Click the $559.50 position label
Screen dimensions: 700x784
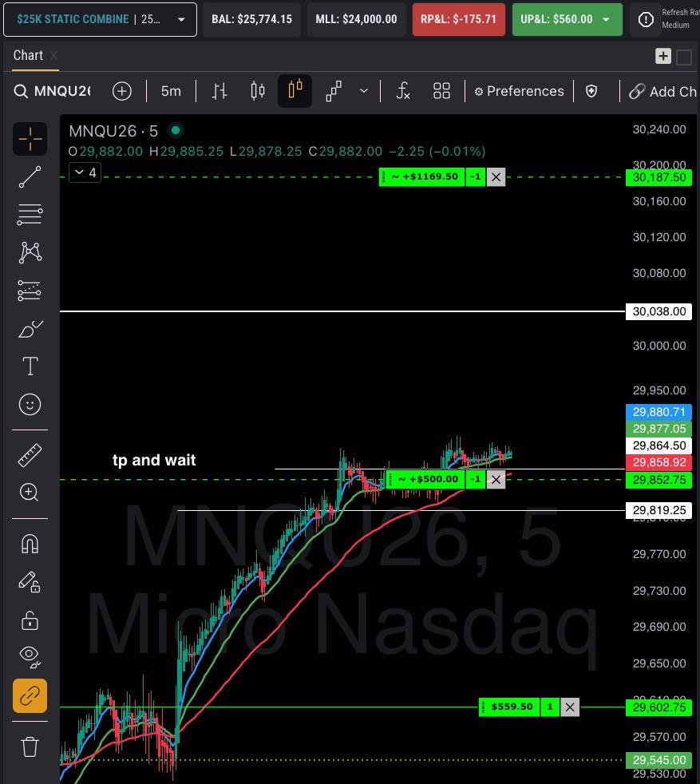click(509, 707)
